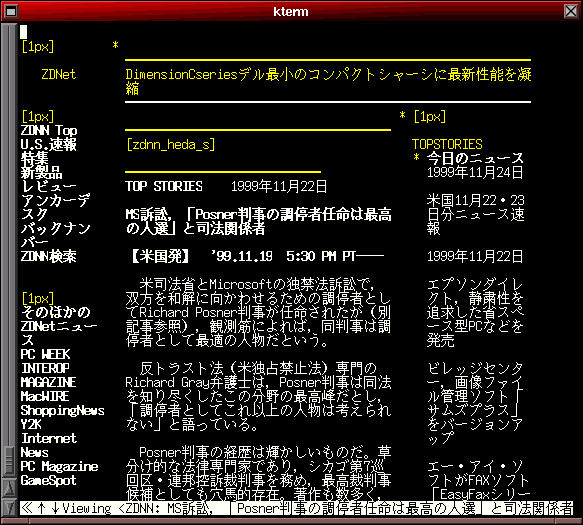This screenshot has height=525, width=583.
Task: Open the Y2K link
Action: tap(31, 425)
